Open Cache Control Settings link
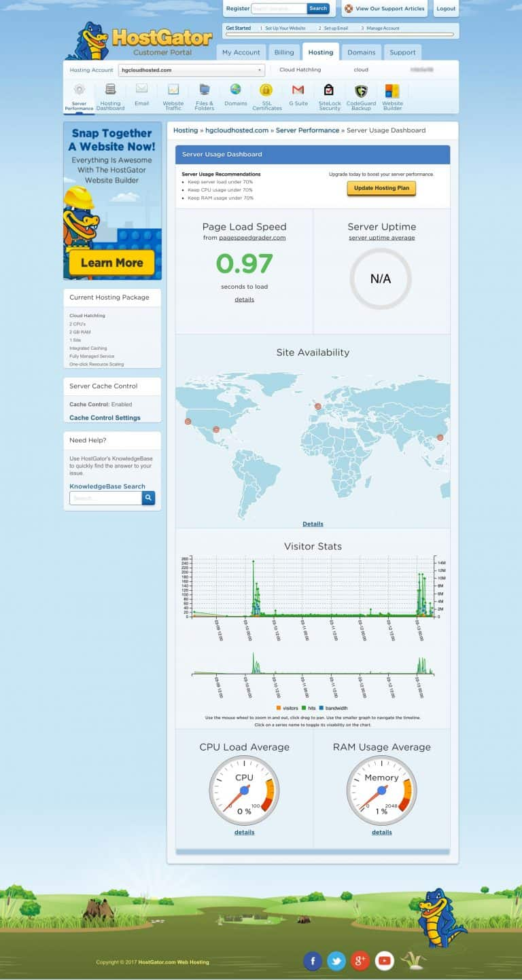Image resolution: width=522 pixels, height=980 pixels. tap(105, 418)
